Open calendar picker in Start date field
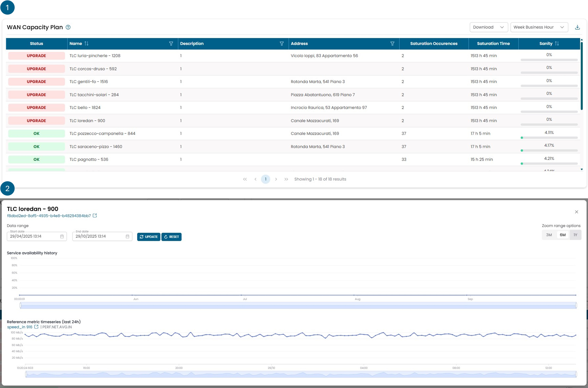This screenshot has width=588, height=388. point(62,236)
